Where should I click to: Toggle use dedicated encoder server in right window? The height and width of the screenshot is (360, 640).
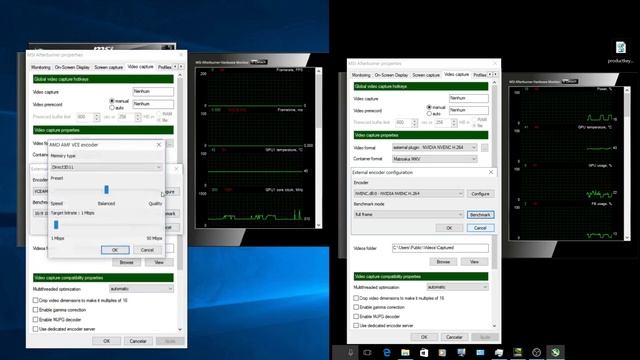356,326
